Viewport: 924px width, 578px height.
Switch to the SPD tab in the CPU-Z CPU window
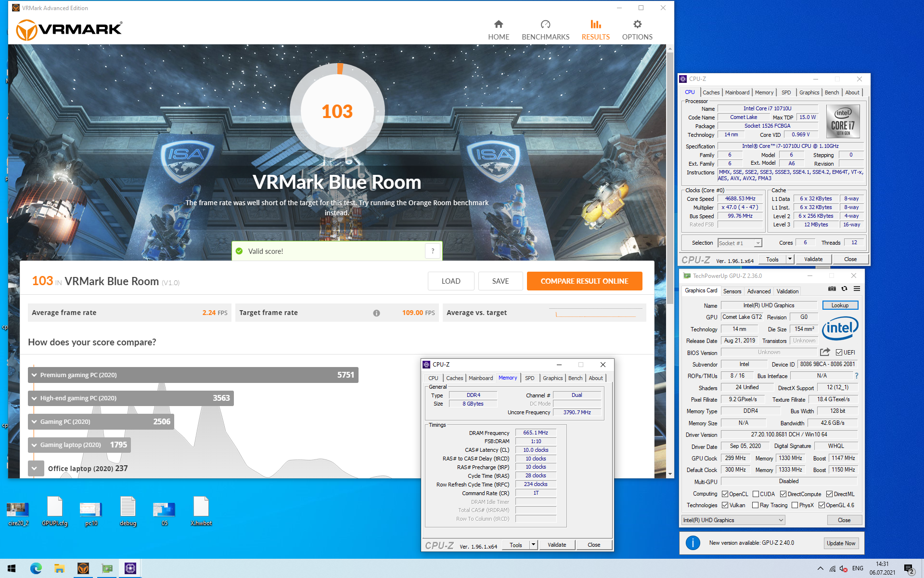tap(786, 92)
